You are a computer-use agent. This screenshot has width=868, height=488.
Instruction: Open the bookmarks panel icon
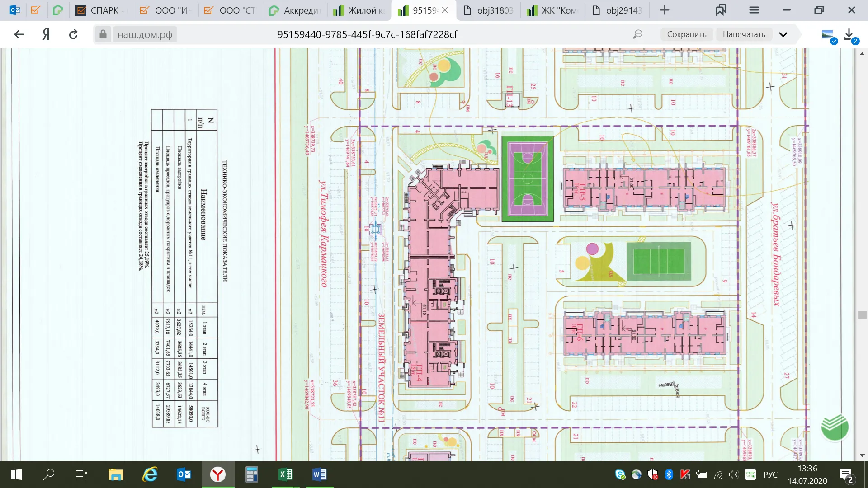(721, 10)
